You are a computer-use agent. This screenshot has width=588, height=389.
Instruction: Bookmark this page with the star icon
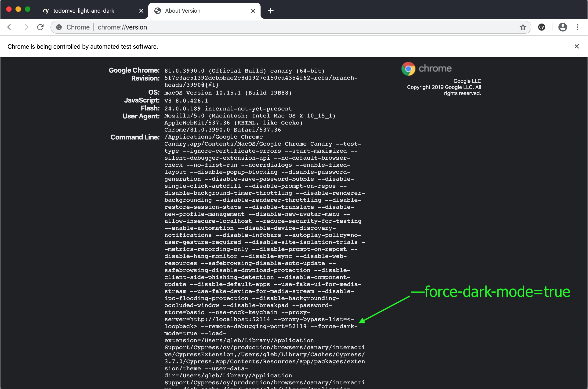pos(523,27)
